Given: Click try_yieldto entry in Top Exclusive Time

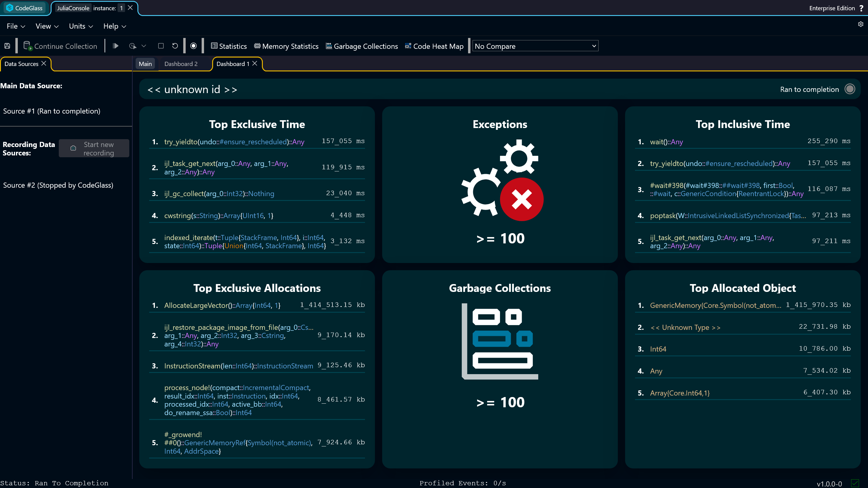Looking at the screenshot, I should (257, 142).
